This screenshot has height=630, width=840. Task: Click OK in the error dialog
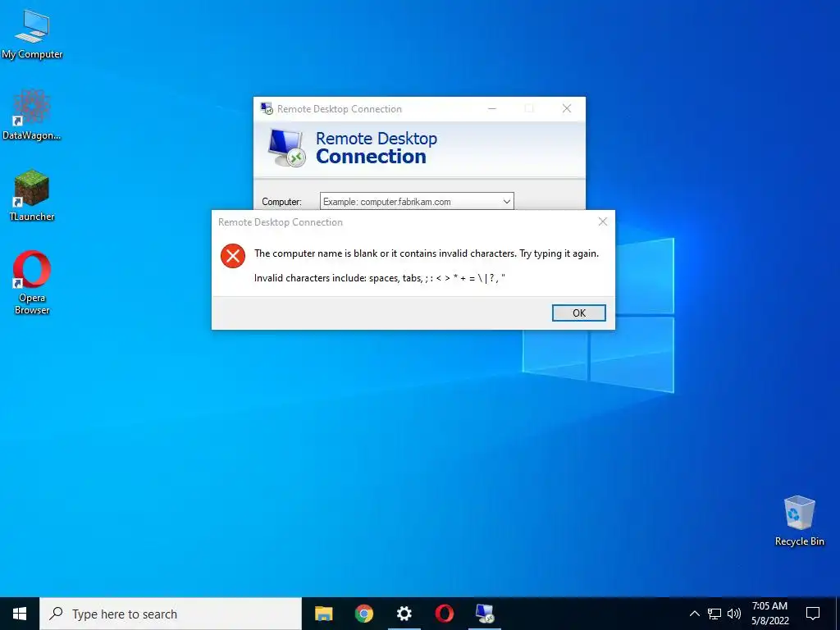[578, 313]
